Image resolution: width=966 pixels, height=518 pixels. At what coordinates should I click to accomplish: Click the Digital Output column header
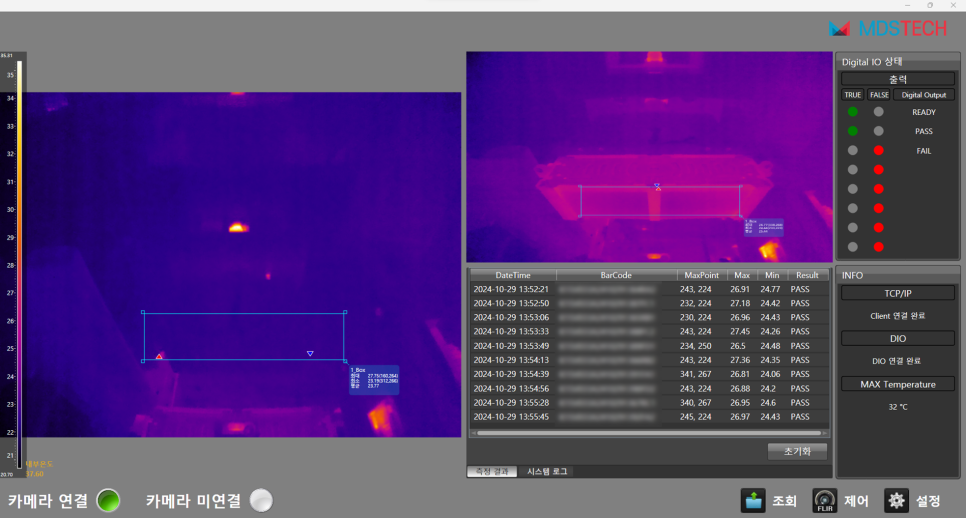coord(923,95)
